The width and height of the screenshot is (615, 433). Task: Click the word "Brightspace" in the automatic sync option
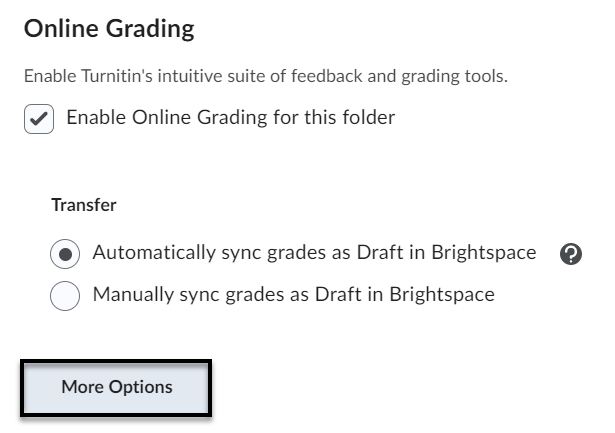[484, 253]
